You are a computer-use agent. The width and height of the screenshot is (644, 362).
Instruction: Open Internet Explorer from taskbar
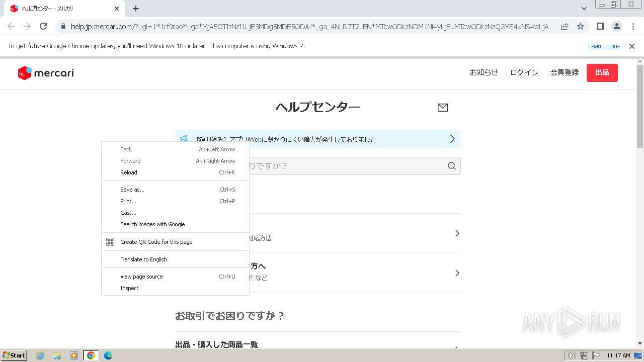pos(40,355)
